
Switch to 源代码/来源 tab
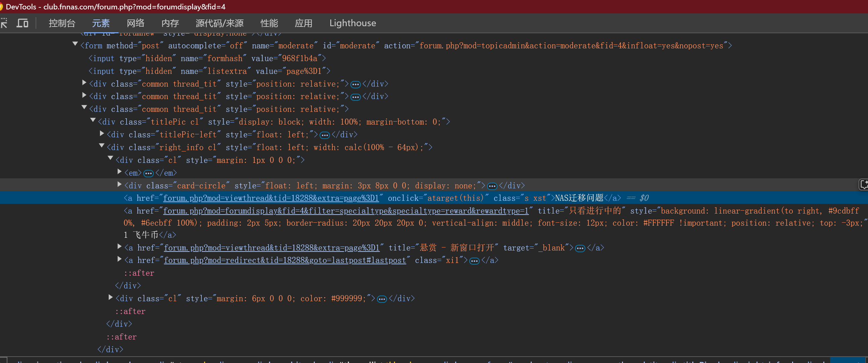click(220, 23)
